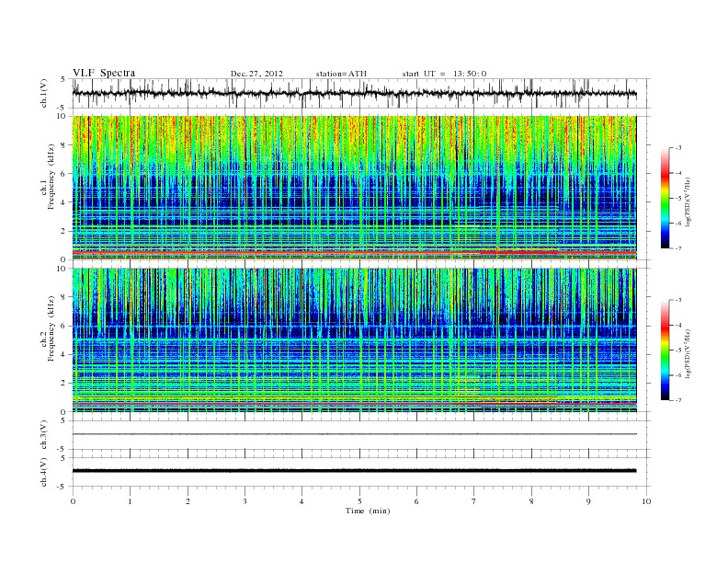The image size is (728, 563).
Task: Click the ch.1 PSD color bar
Action: point(665,198)
